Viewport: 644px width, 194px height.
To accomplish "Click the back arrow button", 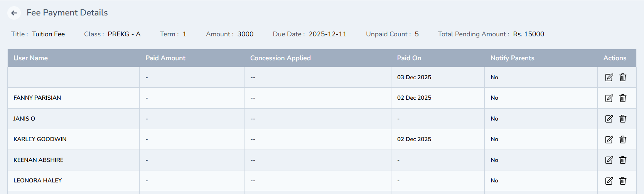I will (14, 13).
